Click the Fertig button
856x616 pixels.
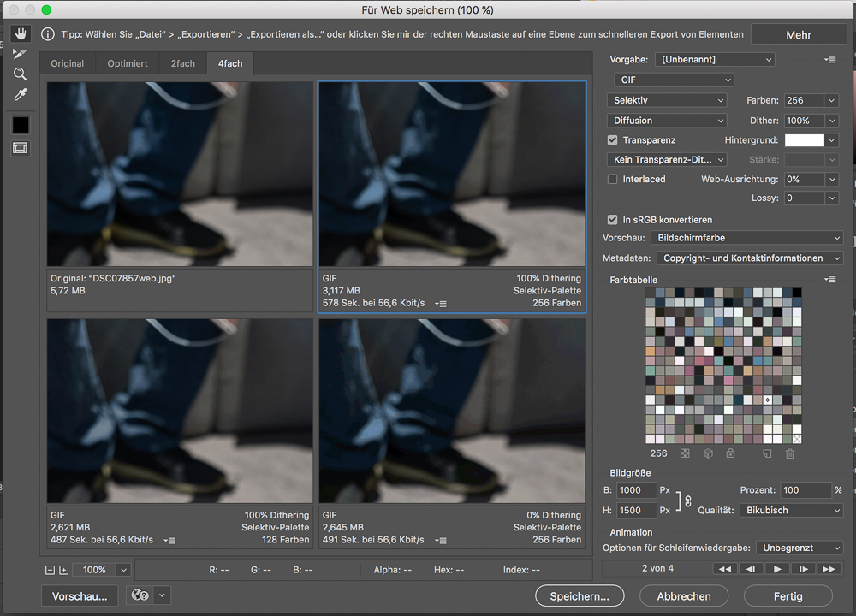788,595
